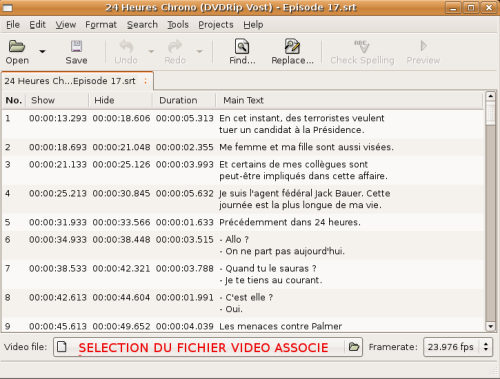The image size is (500, 379).
Task: Click hide time 00:00:30.845
Action: (121, 193)
